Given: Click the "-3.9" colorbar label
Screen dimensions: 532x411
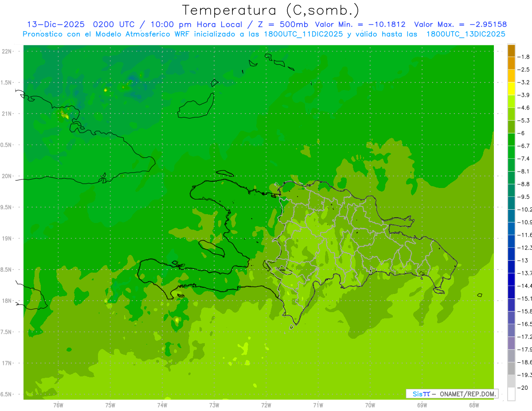Looking at the screenshot, I should [x=523, y=95].
